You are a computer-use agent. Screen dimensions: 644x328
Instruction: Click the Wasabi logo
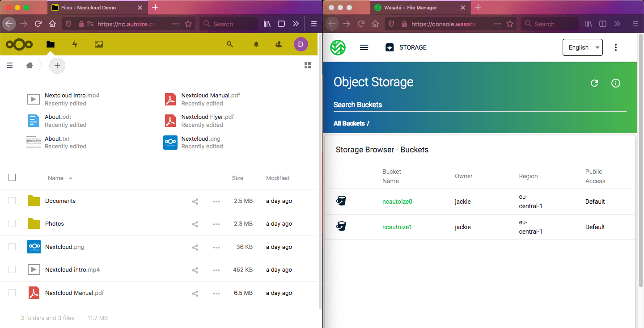338,47
